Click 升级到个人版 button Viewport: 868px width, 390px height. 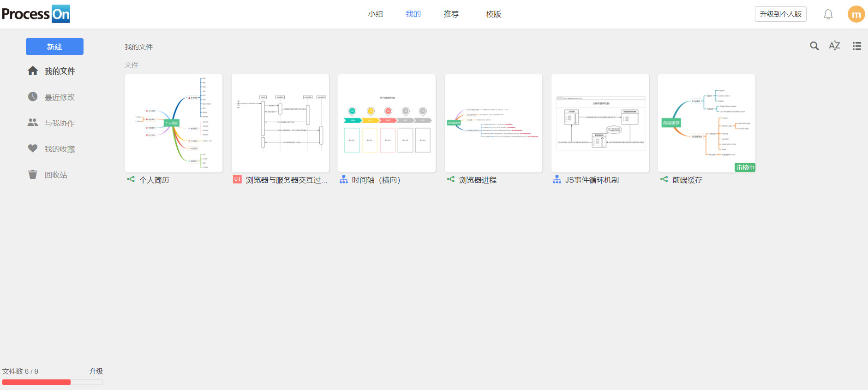point(781,14)
